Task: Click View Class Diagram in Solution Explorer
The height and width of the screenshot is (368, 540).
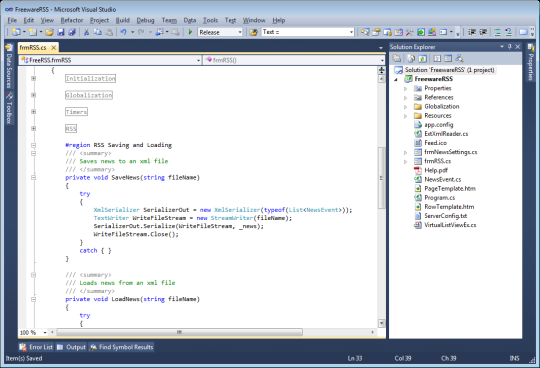Action: [459, 59]
